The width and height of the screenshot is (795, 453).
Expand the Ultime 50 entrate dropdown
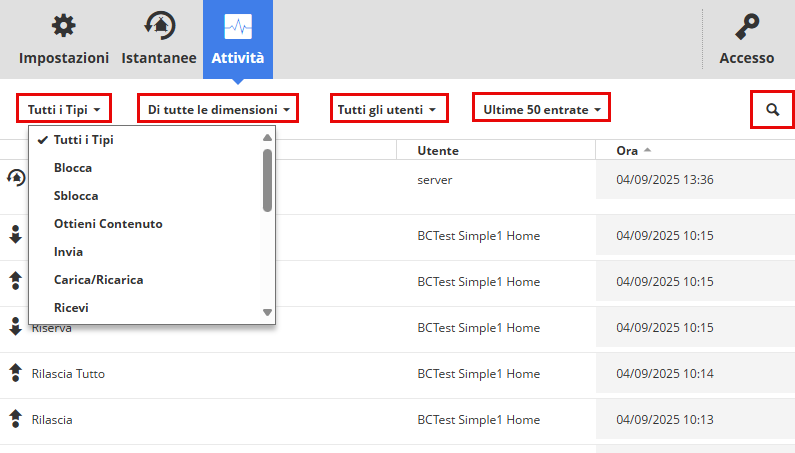click(x=541, y=108)
